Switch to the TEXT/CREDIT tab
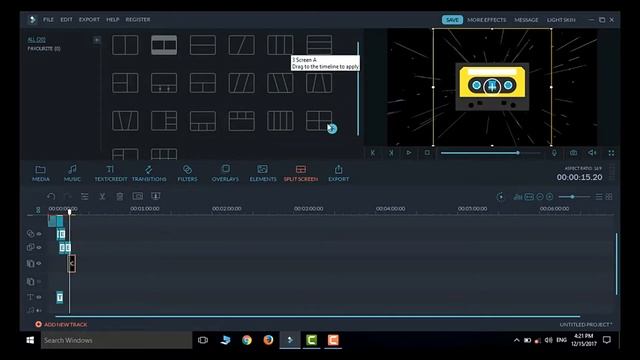The width and height of the screenshot is (640, 360). (111, 173)
